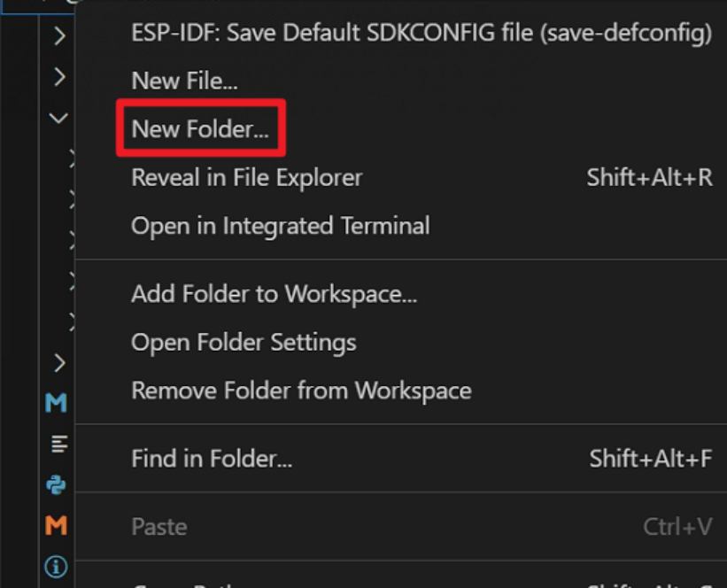Screen dimensions: 727x588
Task: Open Folder Settings from the menu
Action: click(244, 342)
